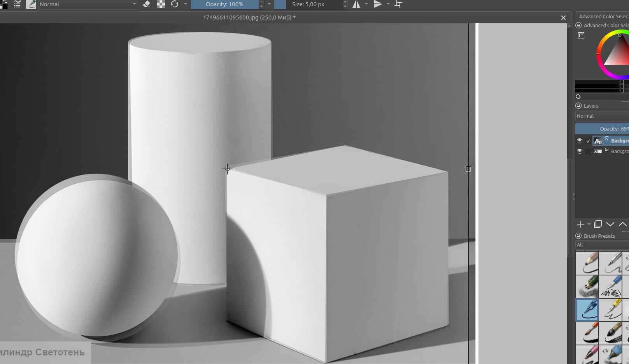The image size is (629, 364).
Task: Switch to the Advanced Color Selector tab
Action: pos(603,16)
